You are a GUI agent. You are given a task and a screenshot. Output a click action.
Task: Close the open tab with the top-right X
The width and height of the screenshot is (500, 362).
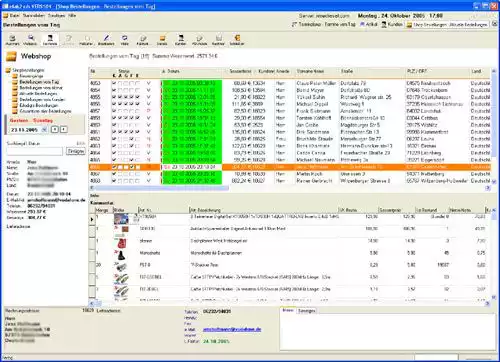click(x=495, y=24)
